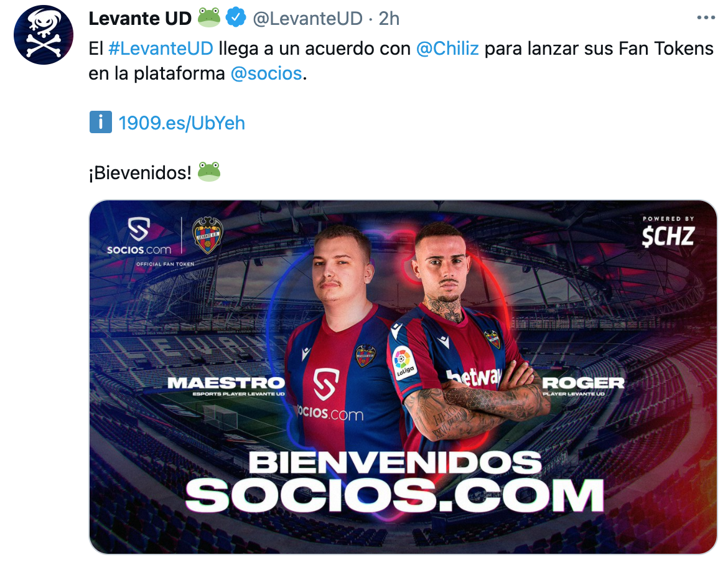Open the tweet's stadium promo image
Viewport: 728px width, 570px height.
[403, 377]
